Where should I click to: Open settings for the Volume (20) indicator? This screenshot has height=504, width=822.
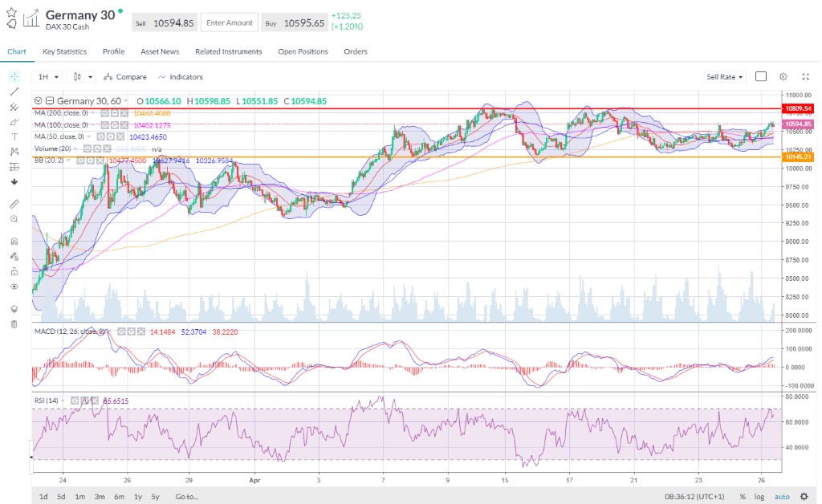click(x=97, y=148)
